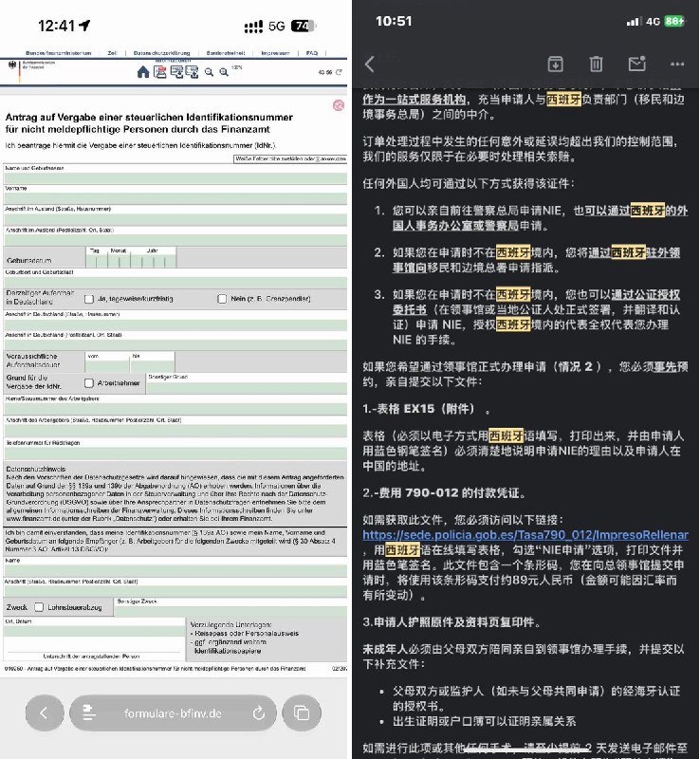The width and height of the screenshot is (700, 759).
Task: Click the save-form-data icon with down arrow
Action: (176, 72)
